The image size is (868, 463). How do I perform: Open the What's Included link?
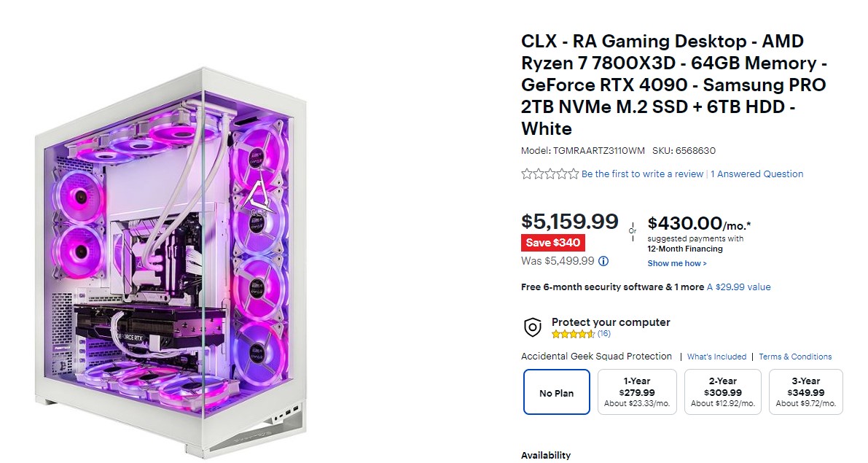click(x=716, y=357)
